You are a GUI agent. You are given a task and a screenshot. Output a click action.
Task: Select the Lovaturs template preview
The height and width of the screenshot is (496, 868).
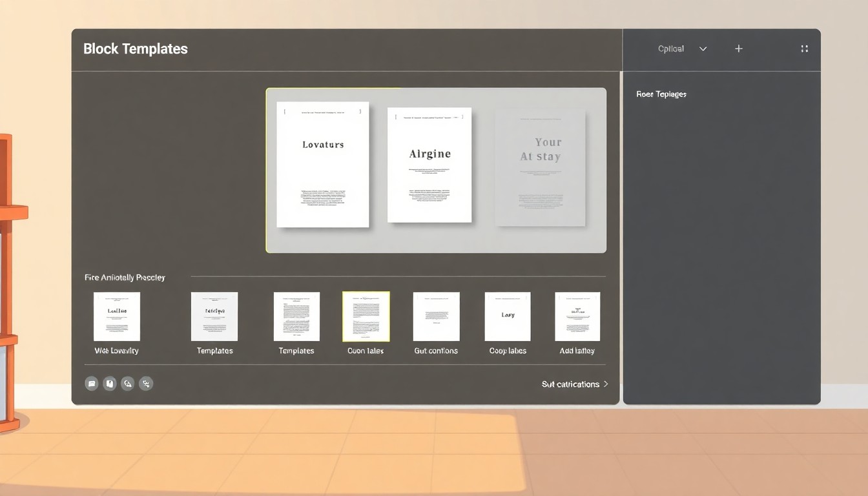coord(323,165)
